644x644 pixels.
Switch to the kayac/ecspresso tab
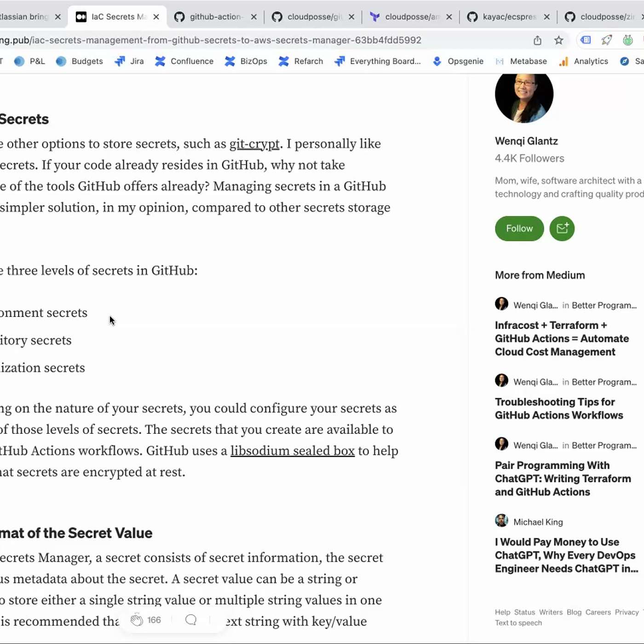[x=508, y=17]
